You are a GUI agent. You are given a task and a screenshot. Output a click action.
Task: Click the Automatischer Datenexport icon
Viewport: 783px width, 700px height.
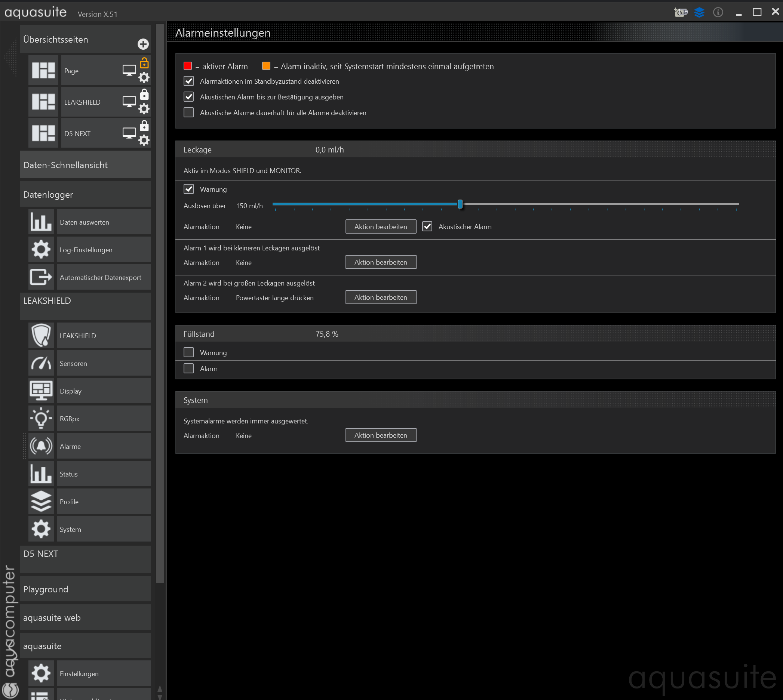(41, 277)
